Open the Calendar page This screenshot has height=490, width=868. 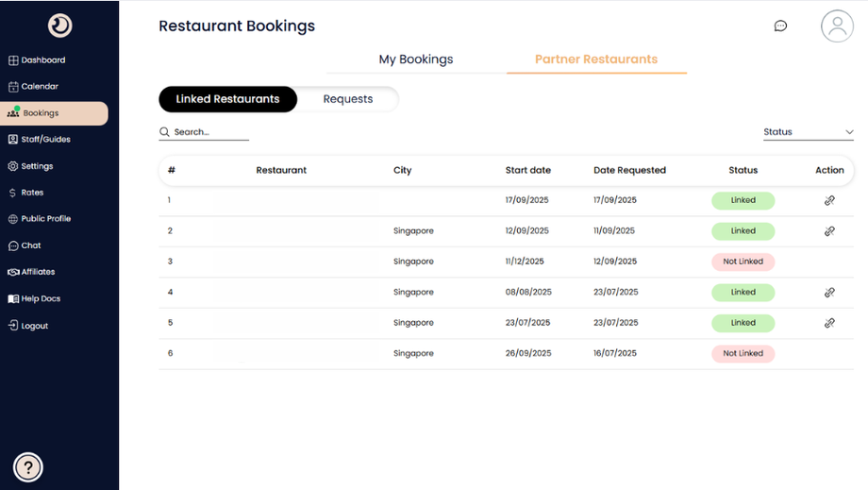pos(40,87)
